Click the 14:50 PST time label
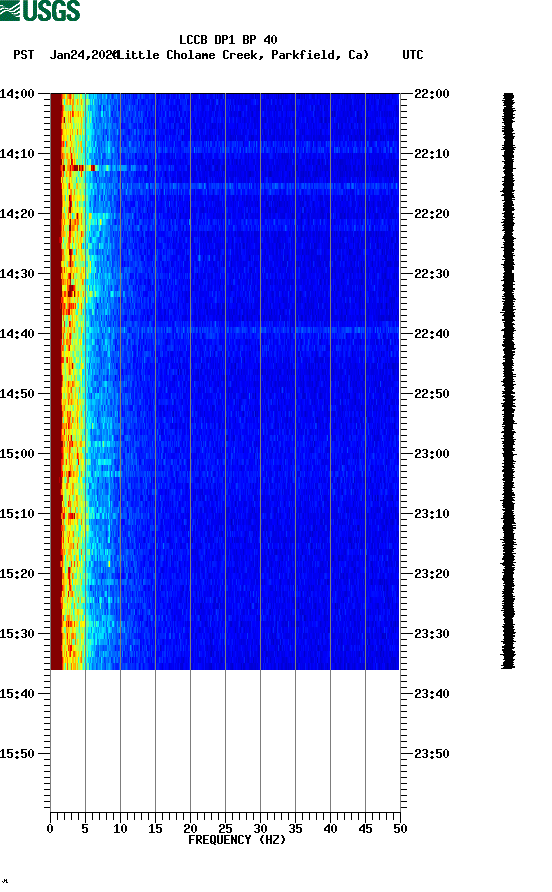This screenshot has height=892, width=552. tap(17, 394)
